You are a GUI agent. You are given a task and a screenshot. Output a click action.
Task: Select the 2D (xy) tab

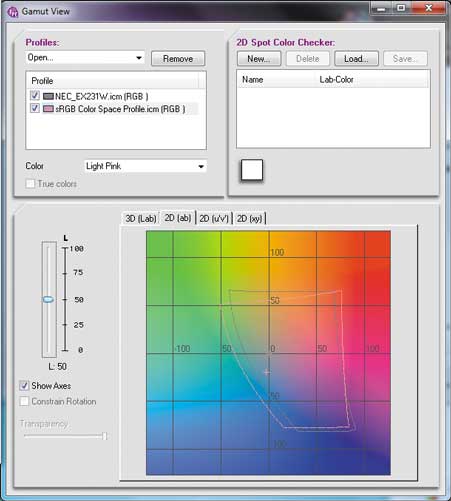click(249, 219)
